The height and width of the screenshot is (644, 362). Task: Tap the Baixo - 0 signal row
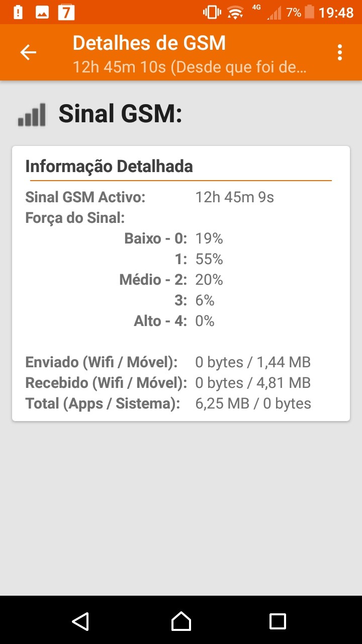(173, 238)
